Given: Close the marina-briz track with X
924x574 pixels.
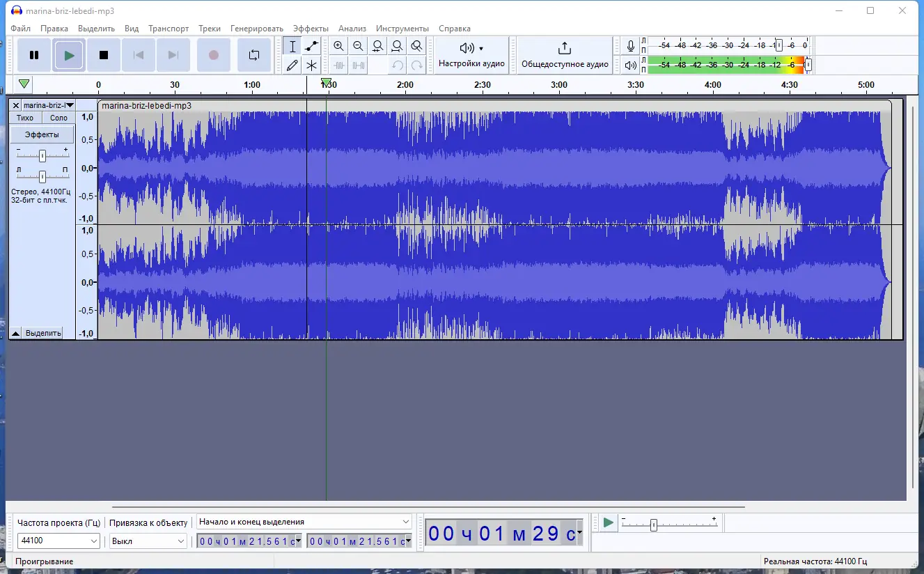Looking at the screenshot, I should (x=16, y=105).
